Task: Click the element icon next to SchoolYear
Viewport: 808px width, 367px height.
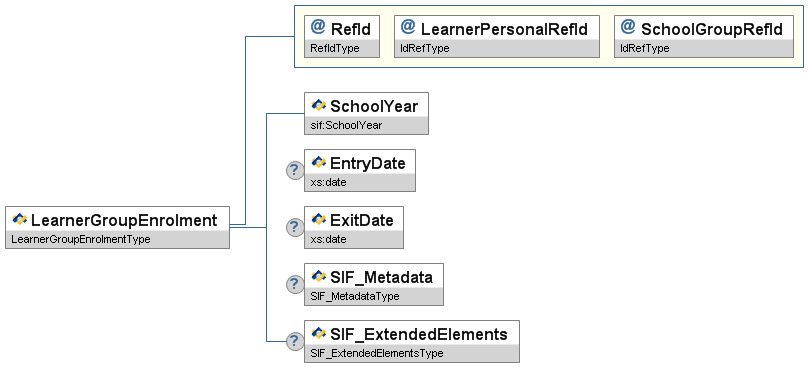Action: coord(319,105)
